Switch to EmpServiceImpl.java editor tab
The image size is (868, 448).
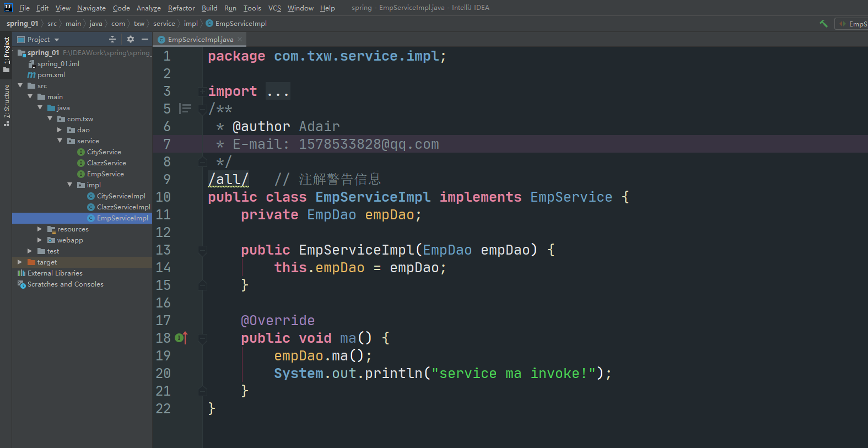(x=200, y=39)
